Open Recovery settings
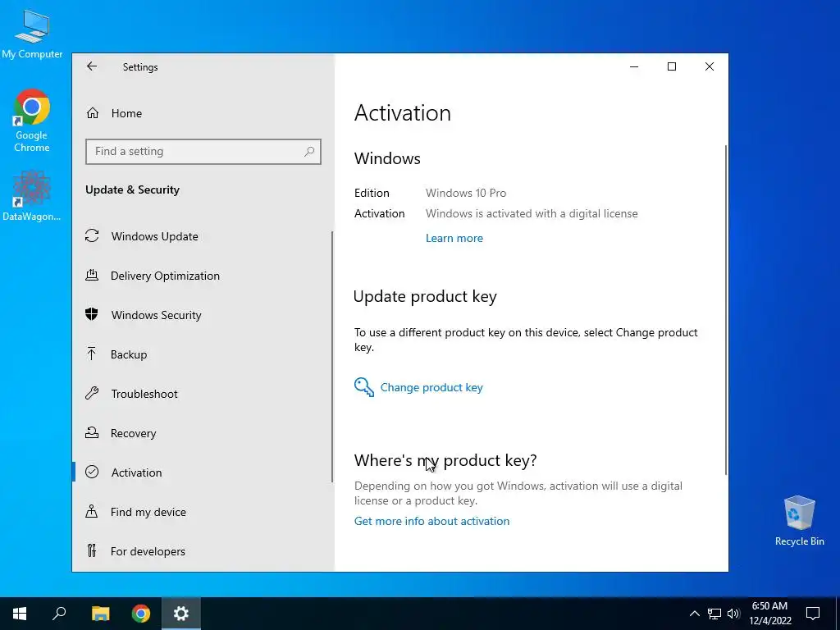Image resolution: width=840 pixels, height=630 pixels. click(203, 433)
